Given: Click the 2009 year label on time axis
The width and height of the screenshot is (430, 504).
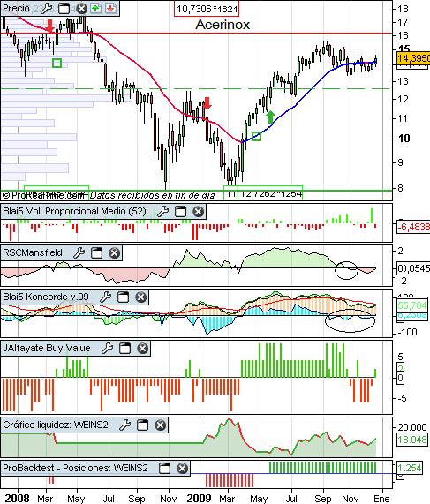Looking at the screenshot, I should [x=199, y=498].
